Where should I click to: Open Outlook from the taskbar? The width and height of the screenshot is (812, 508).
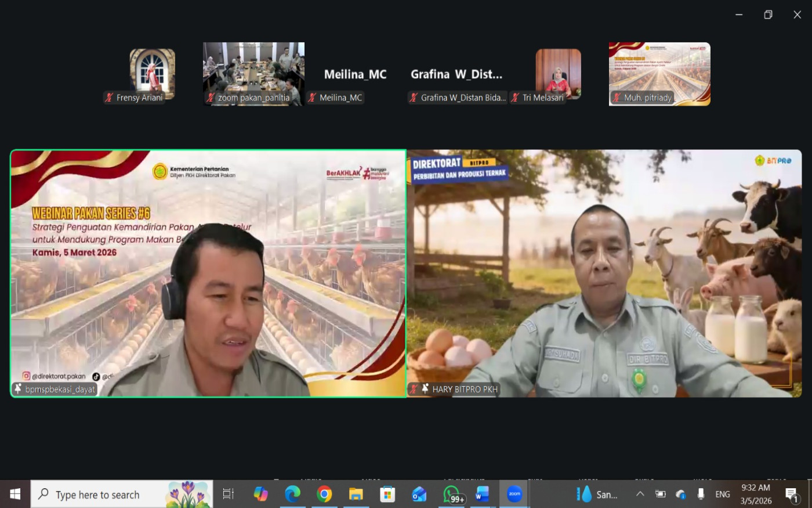[x=419, y=494]
